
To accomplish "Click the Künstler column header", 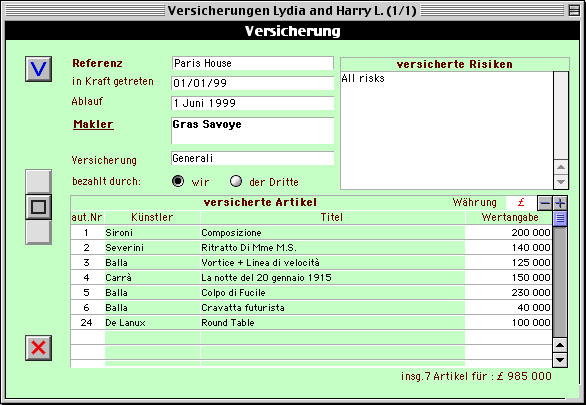I will click(x=152, y=217).
